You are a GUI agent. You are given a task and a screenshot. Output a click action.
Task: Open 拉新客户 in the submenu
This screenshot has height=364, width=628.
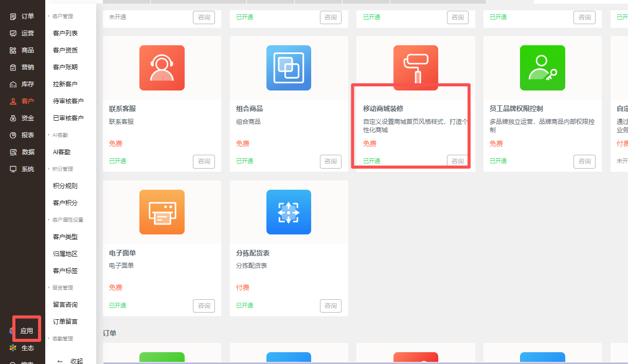65,84
